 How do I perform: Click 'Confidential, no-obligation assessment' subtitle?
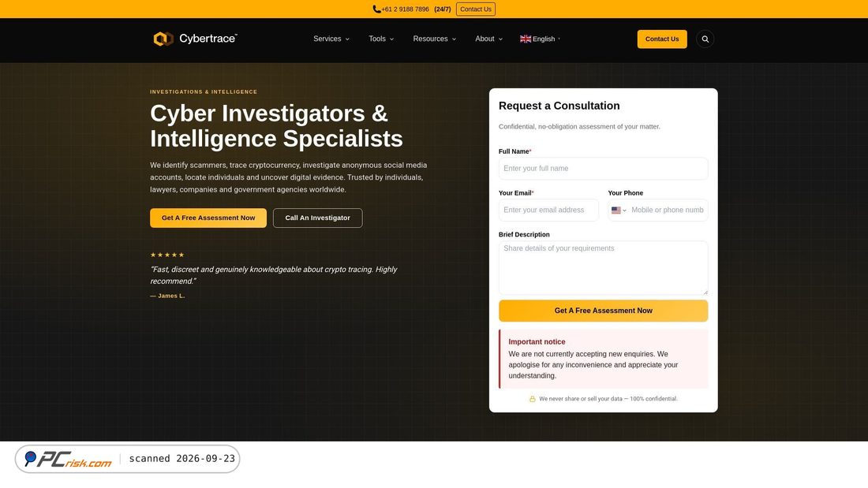(579, 127)
